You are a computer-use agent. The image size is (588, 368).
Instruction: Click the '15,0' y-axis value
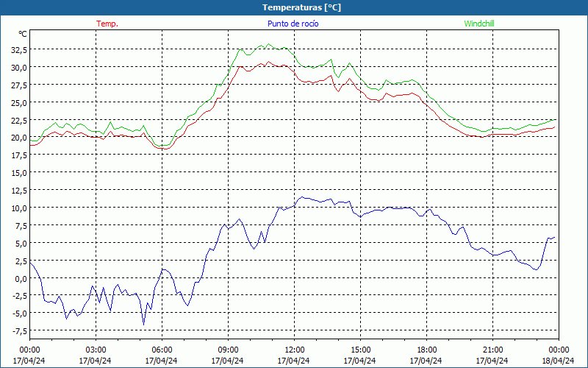click(19, 173)
